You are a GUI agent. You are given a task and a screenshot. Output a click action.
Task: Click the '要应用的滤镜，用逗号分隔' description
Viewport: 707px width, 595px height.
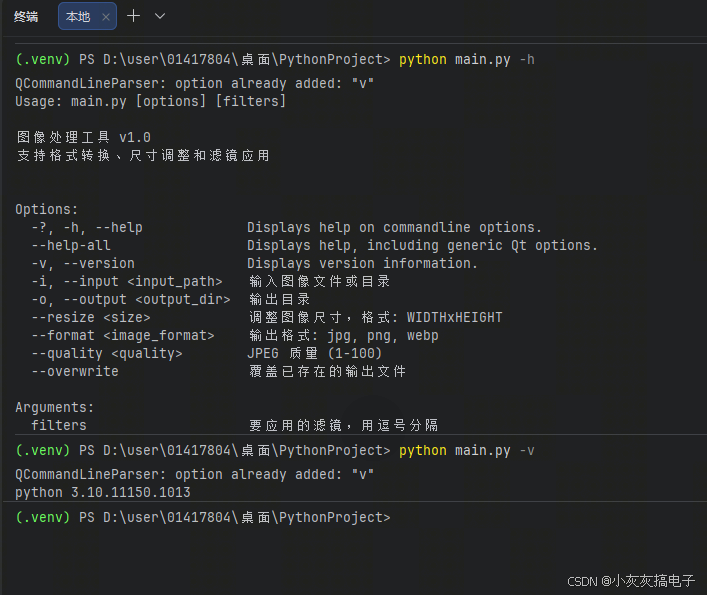[x=344, y=425]
